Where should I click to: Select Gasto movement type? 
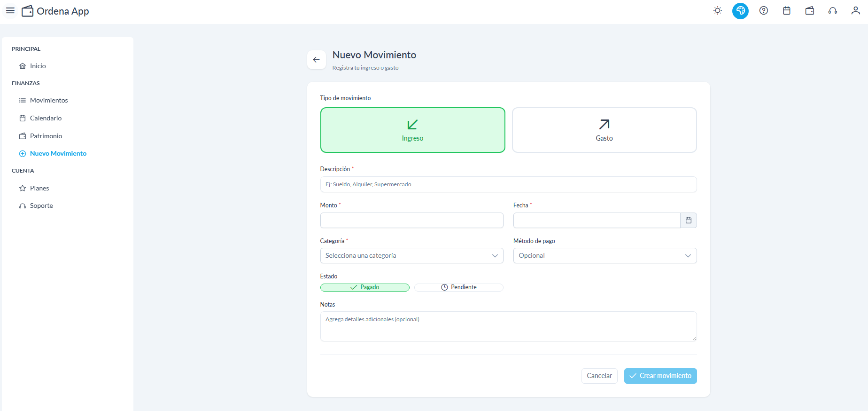[x=604, y=130]
